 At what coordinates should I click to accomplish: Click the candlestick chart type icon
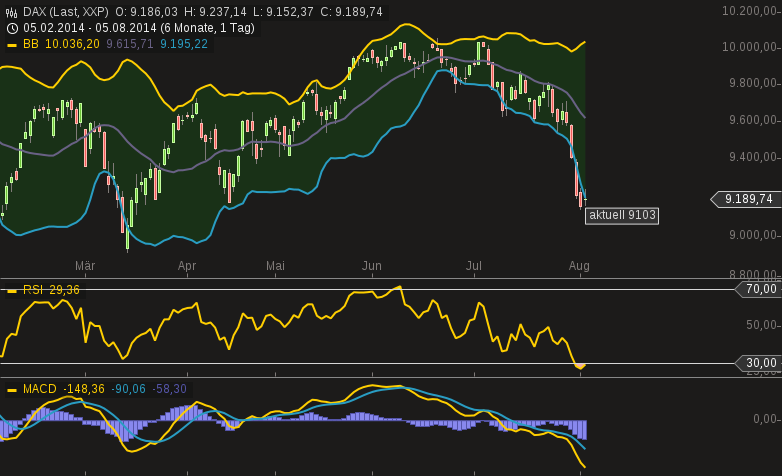11,12
